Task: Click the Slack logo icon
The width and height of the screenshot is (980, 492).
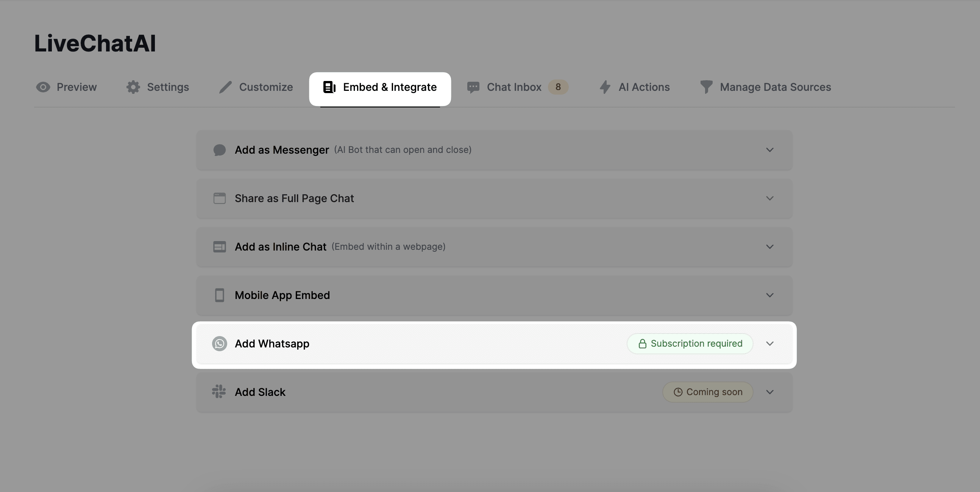Action: click(219, 392)
